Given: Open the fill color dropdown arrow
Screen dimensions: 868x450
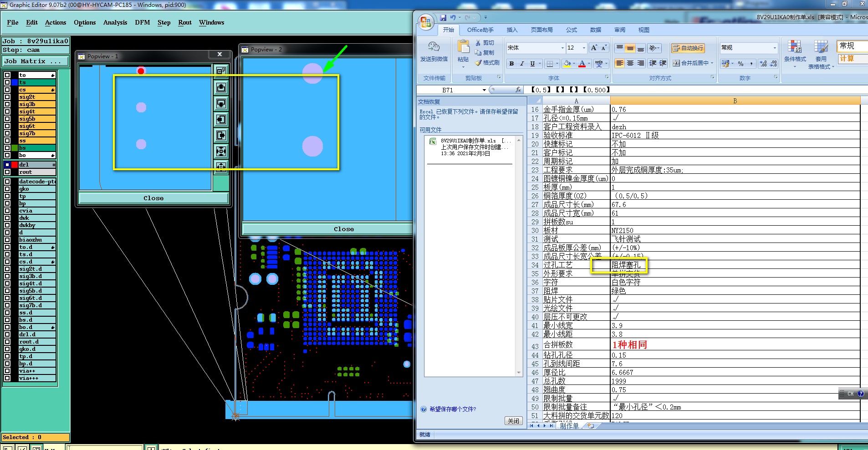Looking at the screenshot, I should pyautogui.click(x=574, y=64).
